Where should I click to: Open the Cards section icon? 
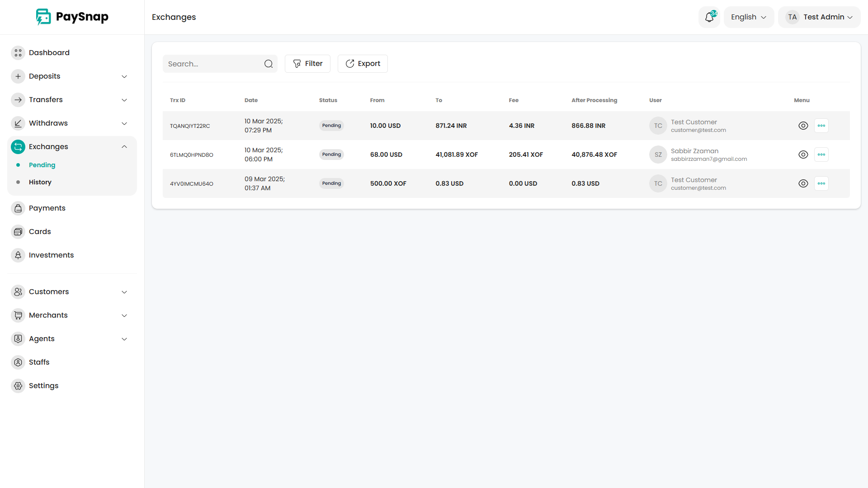18,232
